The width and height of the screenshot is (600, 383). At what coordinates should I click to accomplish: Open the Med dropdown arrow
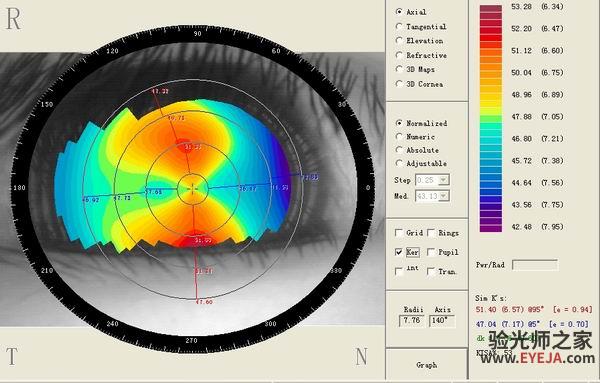443,196
